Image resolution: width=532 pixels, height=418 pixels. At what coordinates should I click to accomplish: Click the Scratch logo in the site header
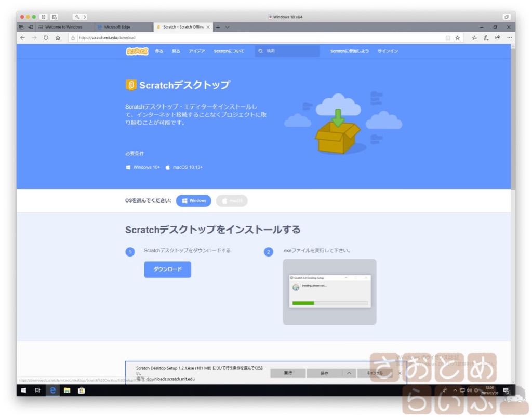click(x=137, y=51)
